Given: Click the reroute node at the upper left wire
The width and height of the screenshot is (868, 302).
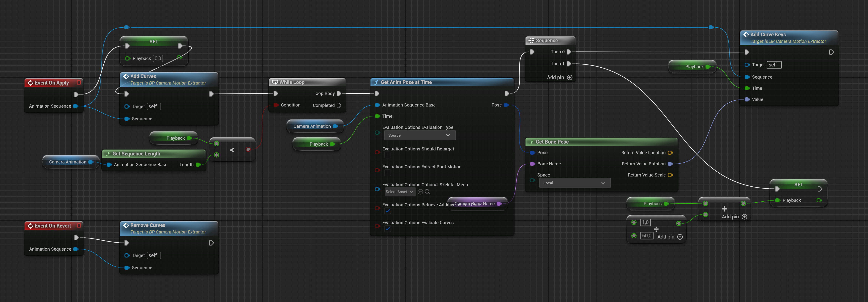Looking at the screenshot, I should (127, 27).
